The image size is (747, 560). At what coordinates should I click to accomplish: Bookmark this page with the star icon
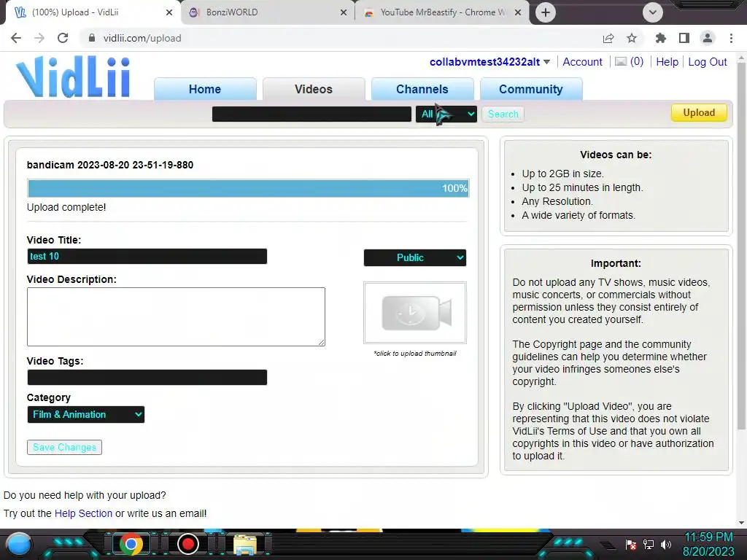[x=631, y=38]
